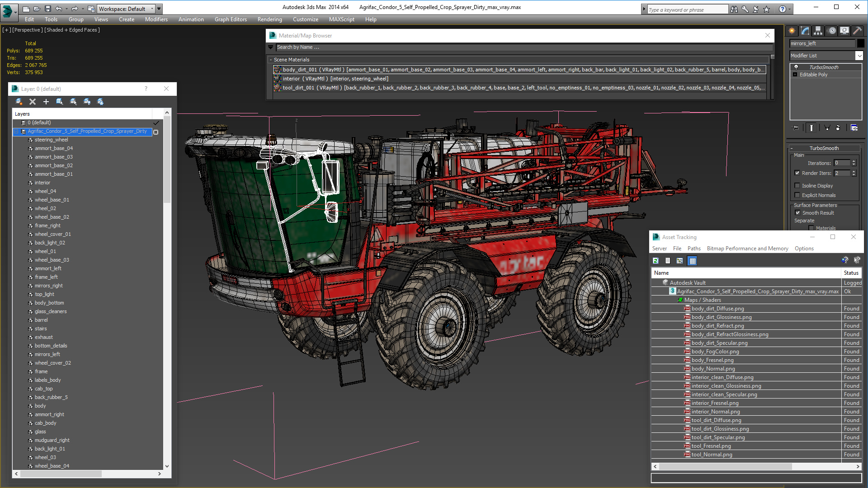Toggle the Materials checkbox under Separate
This screenshot has height=488, width=868.
(811, 228)
